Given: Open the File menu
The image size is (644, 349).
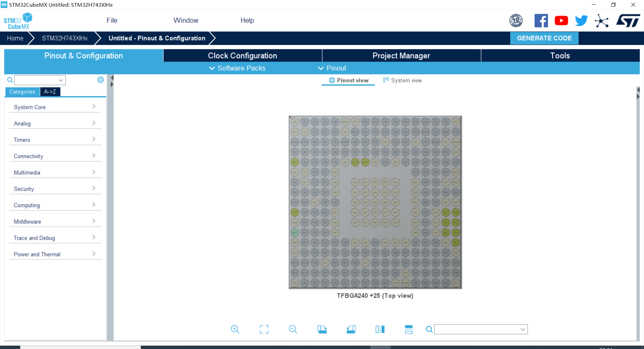Looking at the screenshot, I should click(x=112, y=20).
